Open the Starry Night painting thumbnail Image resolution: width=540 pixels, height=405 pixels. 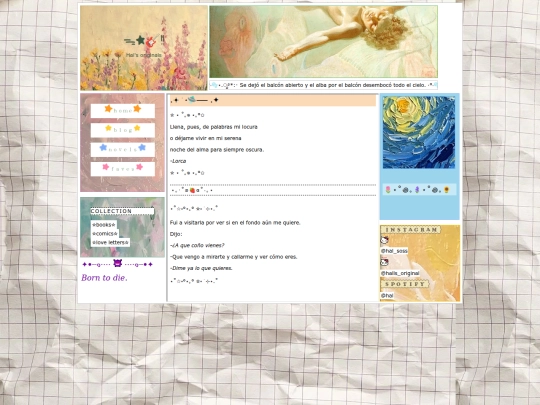tap(419, 132)
